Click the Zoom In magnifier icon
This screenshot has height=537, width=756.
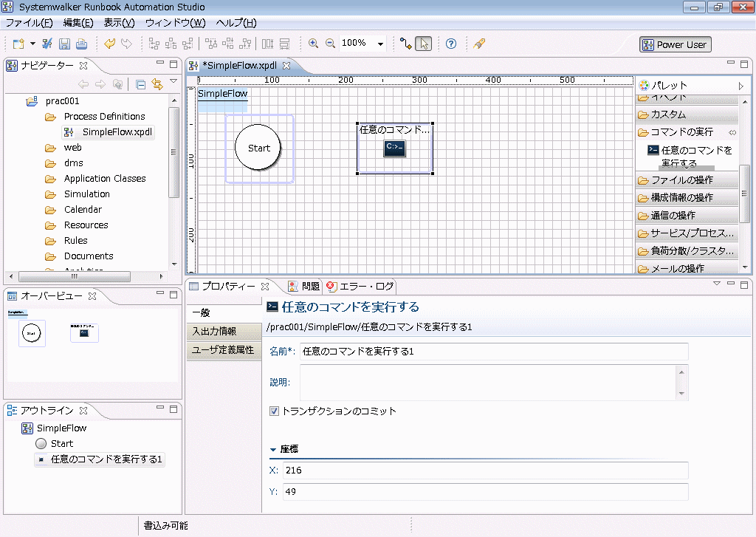(x=313, y=44)
